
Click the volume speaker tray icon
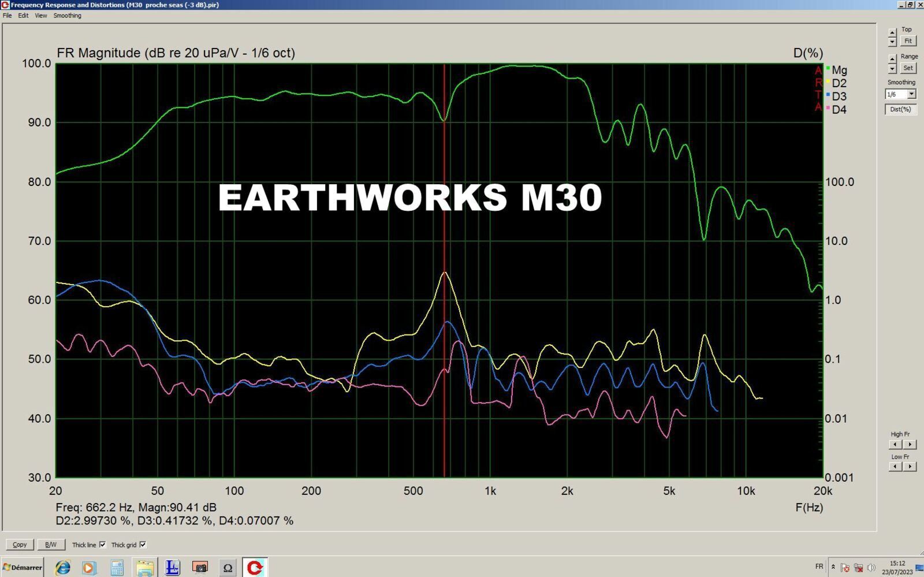871,568
